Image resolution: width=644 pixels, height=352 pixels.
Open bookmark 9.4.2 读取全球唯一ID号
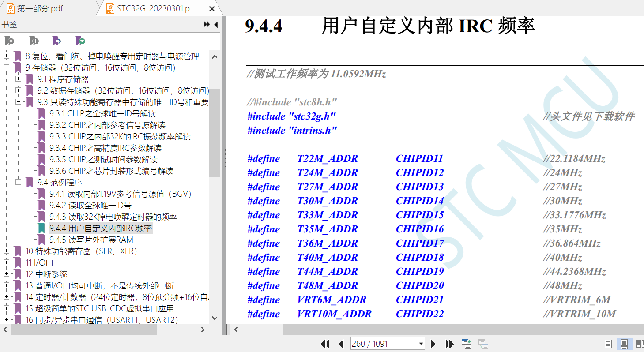[90, 206]
